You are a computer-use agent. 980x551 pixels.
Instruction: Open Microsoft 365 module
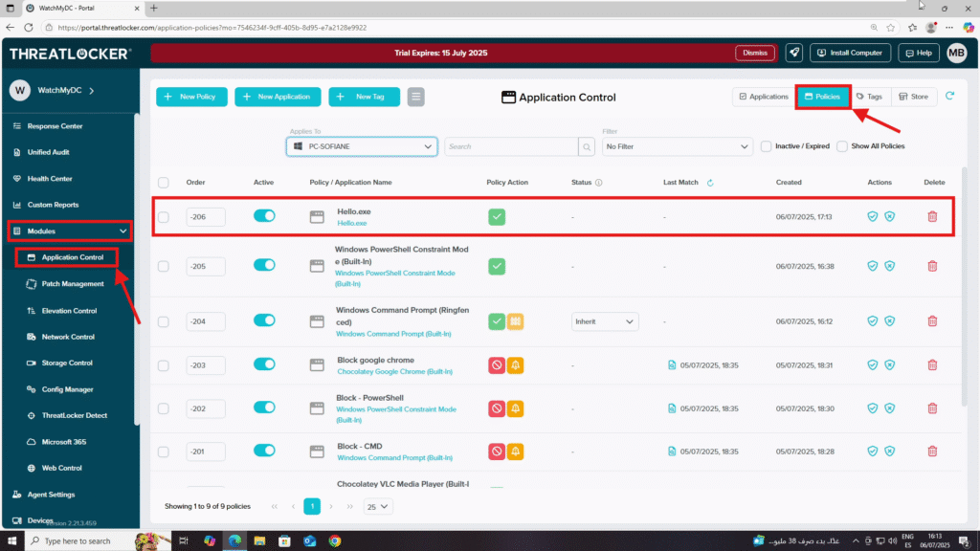point(64,442)
